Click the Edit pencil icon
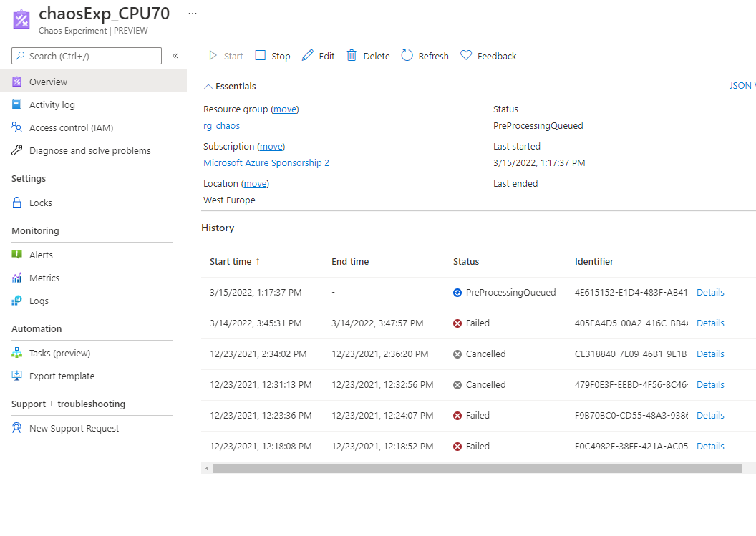This screenshot has width=756, height=536. pyautogui.click(x=308, y=56)
